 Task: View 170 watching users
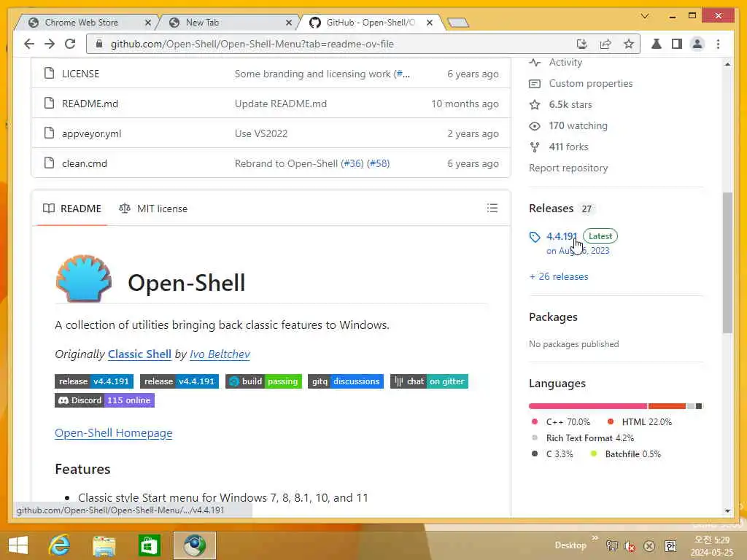coord(578,125)
